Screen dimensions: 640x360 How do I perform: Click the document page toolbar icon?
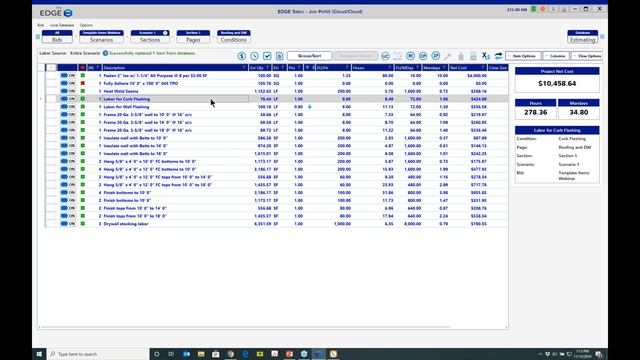tap(280, 56)
